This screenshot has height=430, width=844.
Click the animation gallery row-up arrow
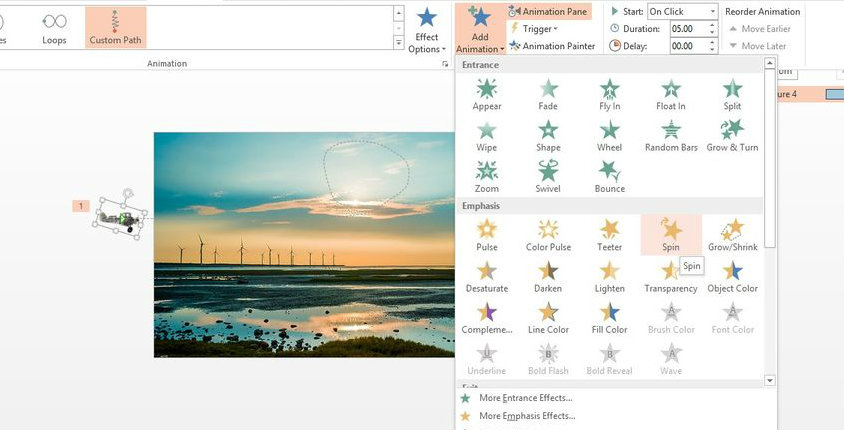coord(399,13)
